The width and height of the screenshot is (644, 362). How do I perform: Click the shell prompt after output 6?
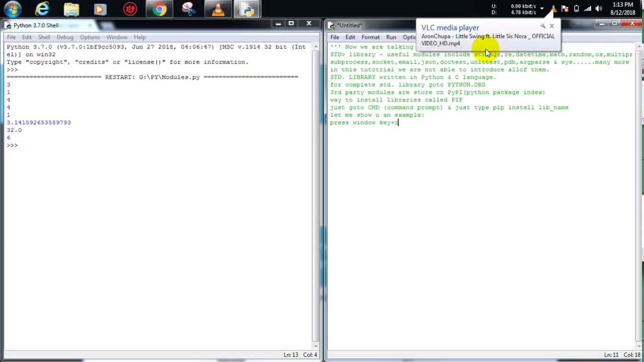(12, 145)
